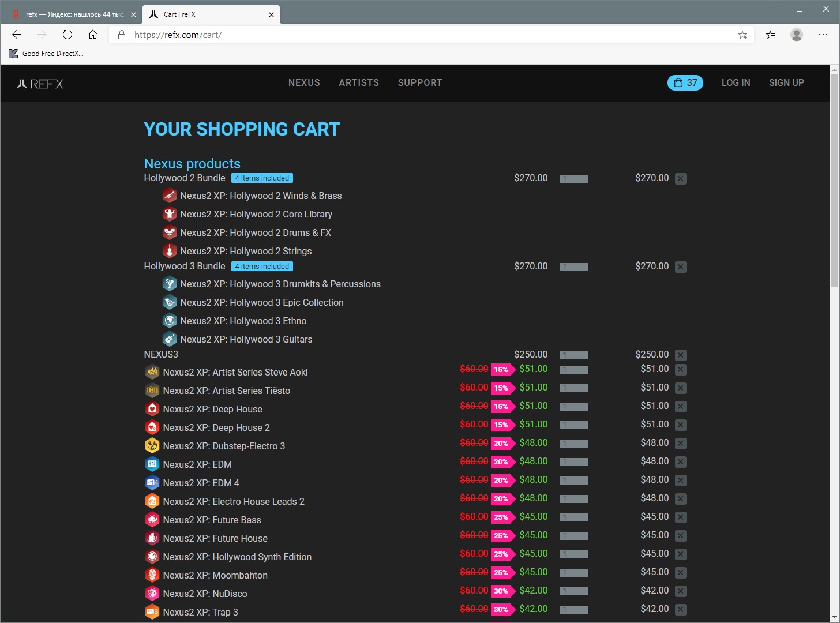Open the browser profile avatar
Image resolution: width=840 pixels, height=623 pixels.
click(x=797, y=35)
